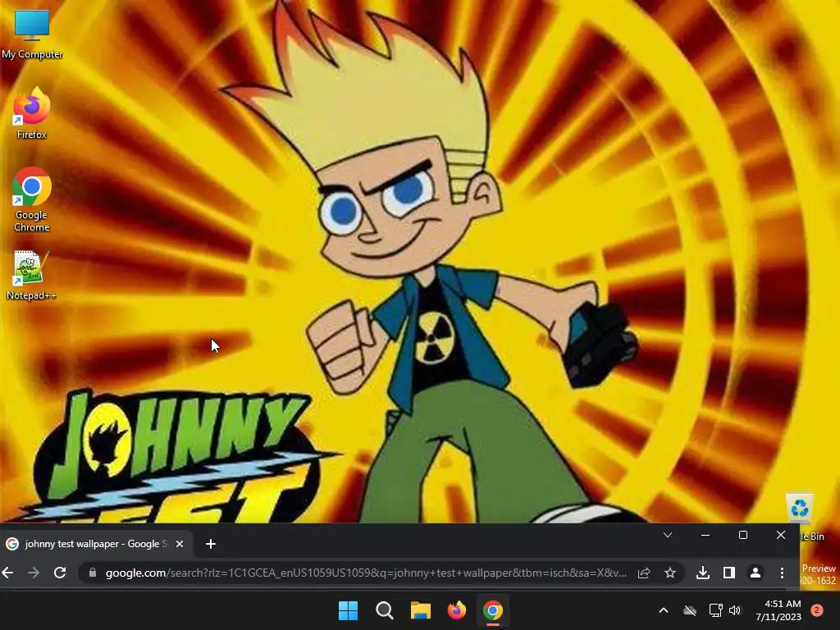Viewport: 840px width, 630px height.
Task: Open OneDrive tray icon
Action: coord(690,610)
